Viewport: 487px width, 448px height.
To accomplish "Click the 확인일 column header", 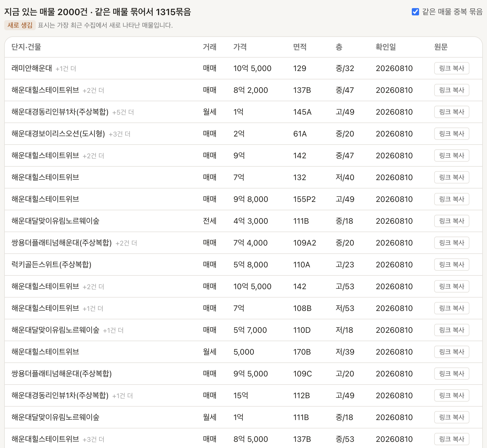I will click(386, 47).
